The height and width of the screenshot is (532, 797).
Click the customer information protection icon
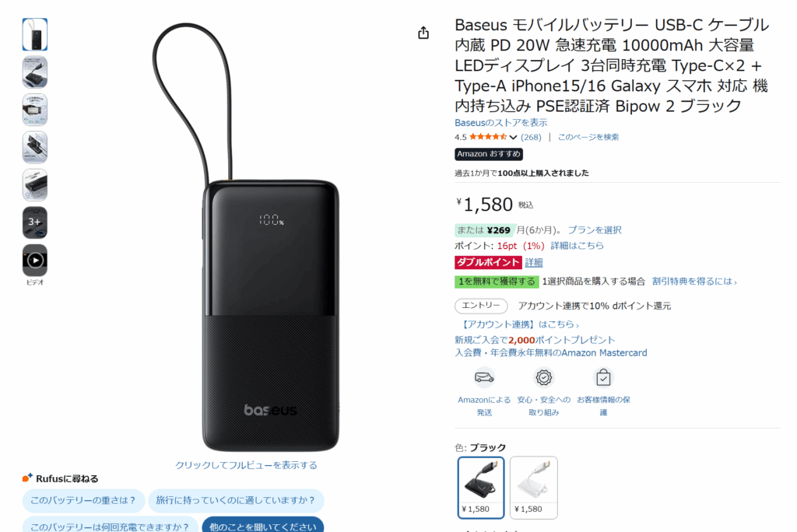point(603,377)
